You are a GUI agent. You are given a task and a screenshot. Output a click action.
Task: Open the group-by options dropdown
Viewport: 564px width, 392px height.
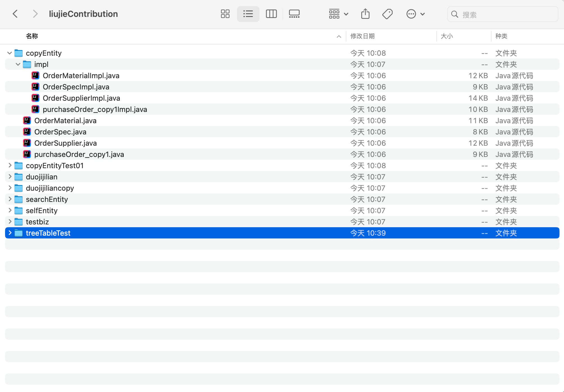coord(339,14)
